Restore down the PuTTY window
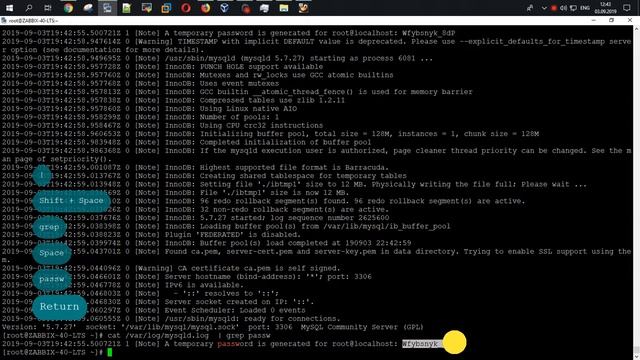 click(x=611, y=20)
